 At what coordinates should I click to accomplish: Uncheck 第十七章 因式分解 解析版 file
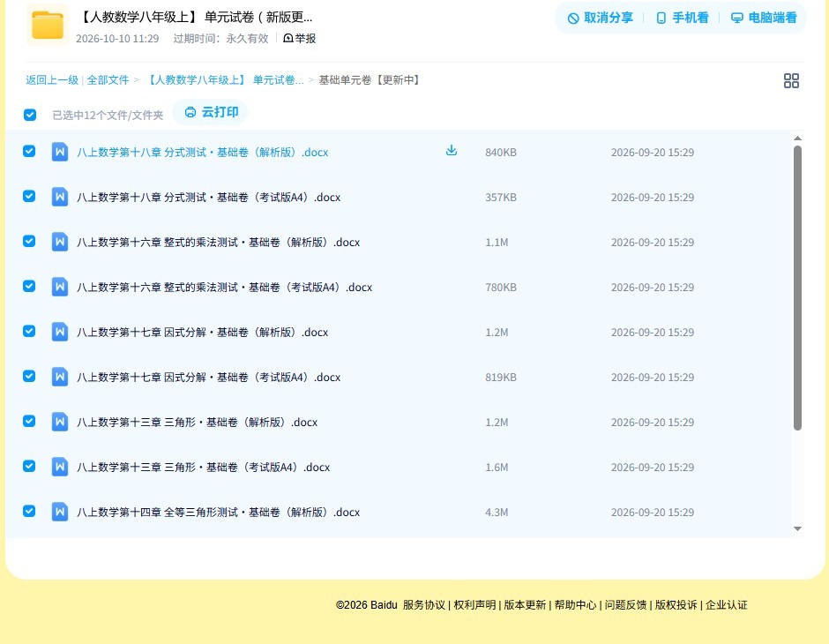point(29,331)
